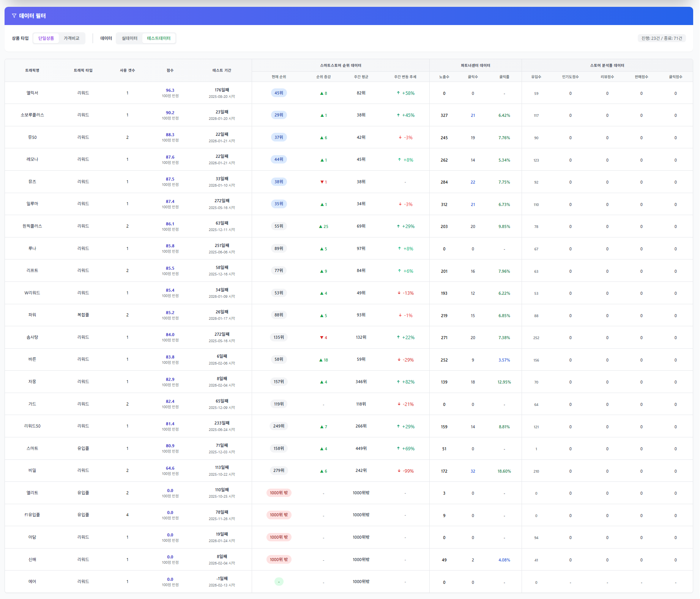Screen dimensions: 700x599
Task: Click the 리뷰점수 column header
Action: tap(607, 77)
